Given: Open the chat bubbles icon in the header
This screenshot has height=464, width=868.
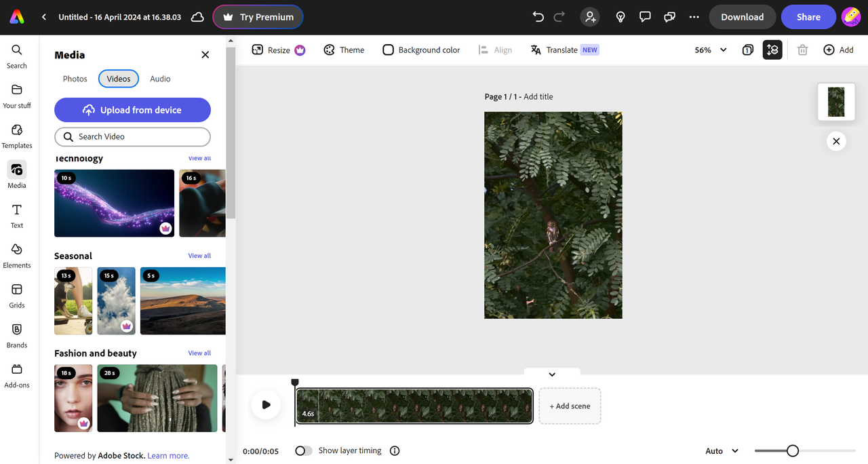Looking at the screenshot, I should (x=669, y=17).
